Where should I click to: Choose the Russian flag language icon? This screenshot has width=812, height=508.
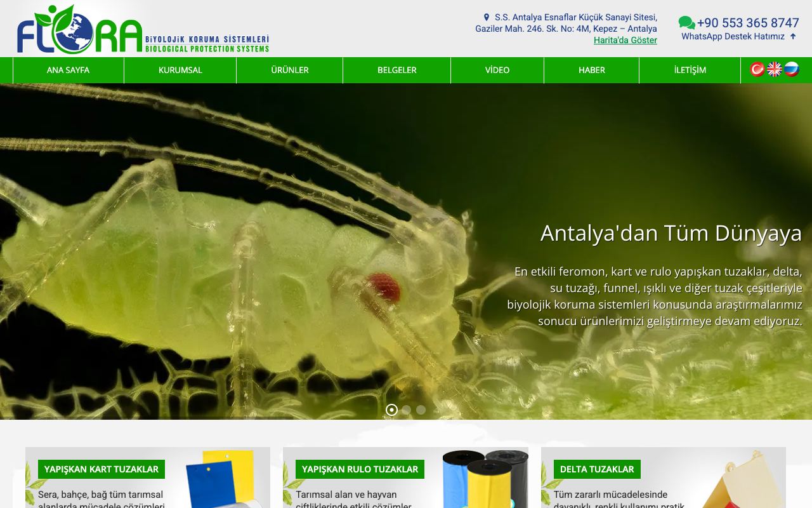(x=792, y=69)
